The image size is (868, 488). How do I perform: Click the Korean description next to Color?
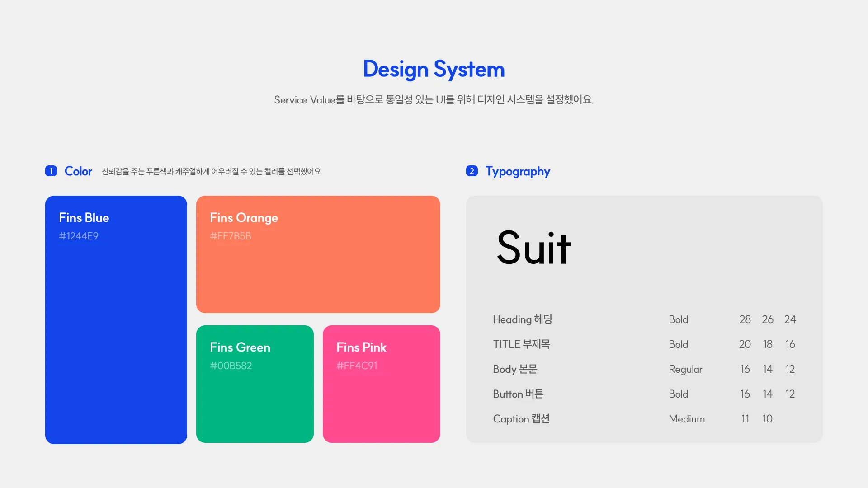(x=211, y=171)
